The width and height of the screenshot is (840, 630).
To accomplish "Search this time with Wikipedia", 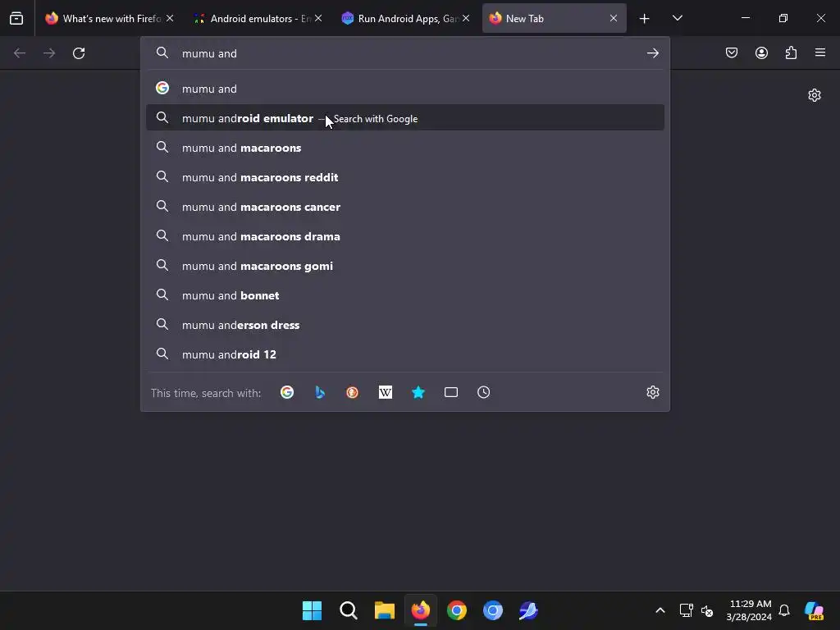I will click(x=386, y=393).
